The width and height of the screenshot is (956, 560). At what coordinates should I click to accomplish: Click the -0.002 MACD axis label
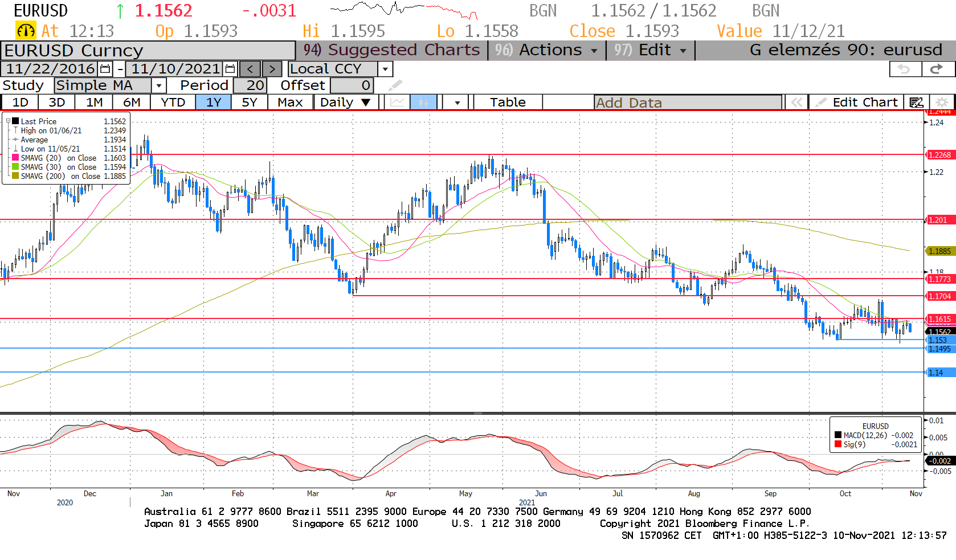939,461
